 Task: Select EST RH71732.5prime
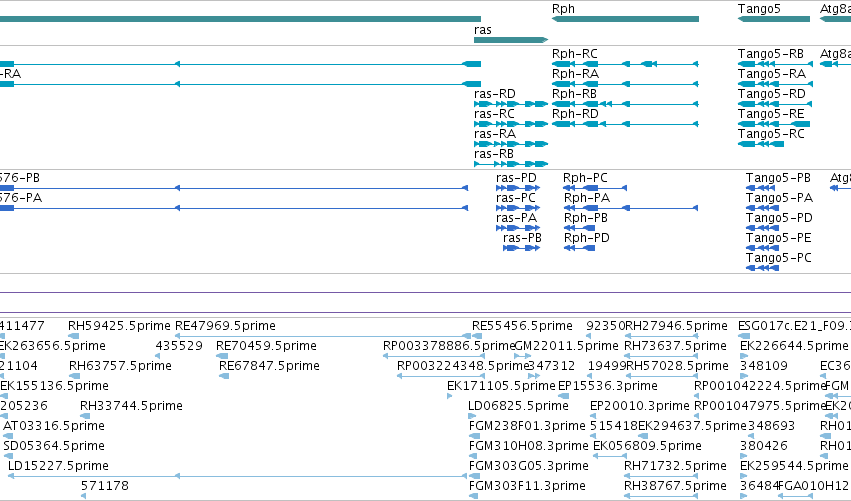tap(675, 467)
